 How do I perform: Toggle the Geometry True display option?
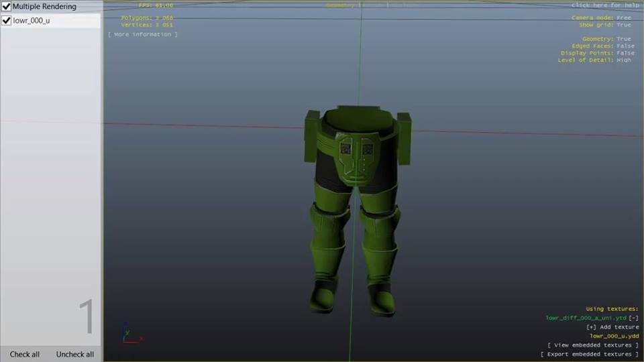623,39
